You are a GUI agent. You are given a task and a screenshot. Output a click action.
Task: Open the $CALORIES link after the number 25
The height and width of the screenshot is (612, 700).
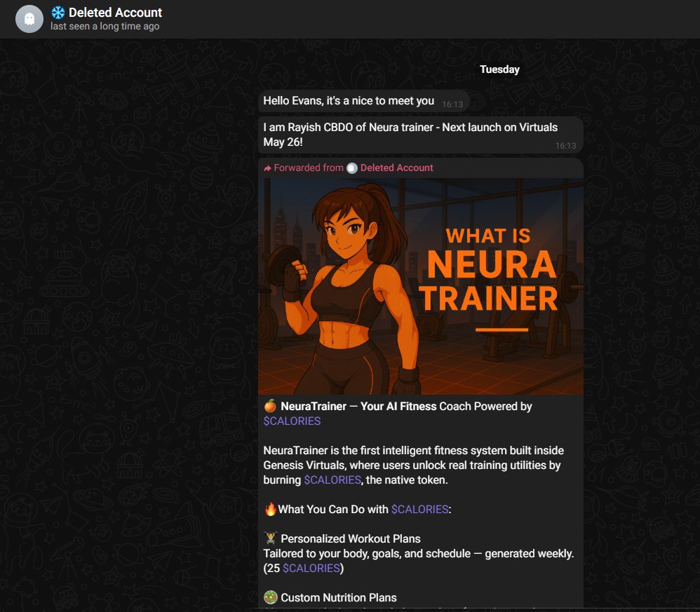click(311, 569)
